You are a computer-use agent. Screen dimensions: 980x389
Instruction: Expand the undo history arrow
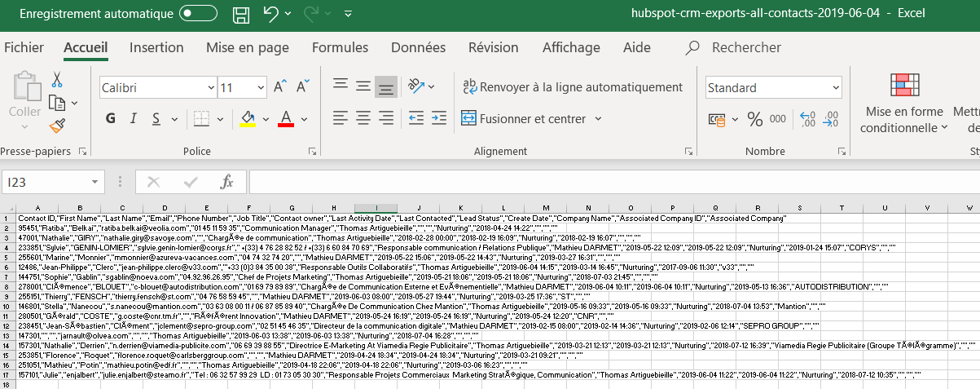click(x=288, y=14)
